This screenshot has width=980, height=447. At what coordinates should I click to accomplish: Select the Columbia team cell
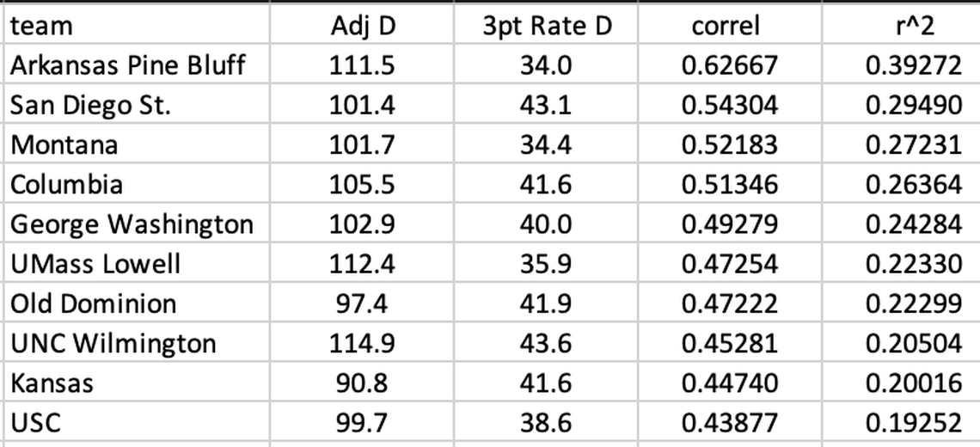67,184
